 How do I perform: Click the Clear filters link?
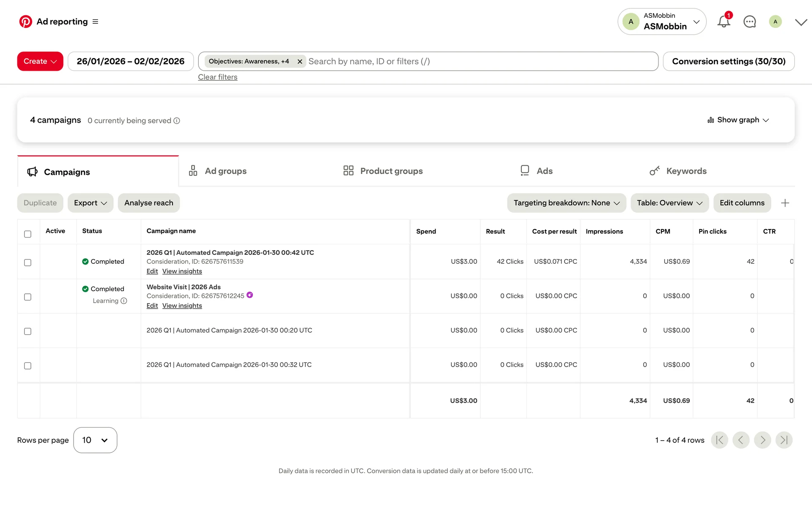217,77
